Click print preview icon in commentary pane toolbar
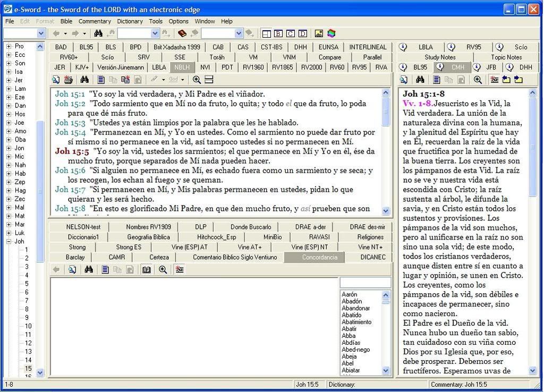 click(x=404, y=80)
